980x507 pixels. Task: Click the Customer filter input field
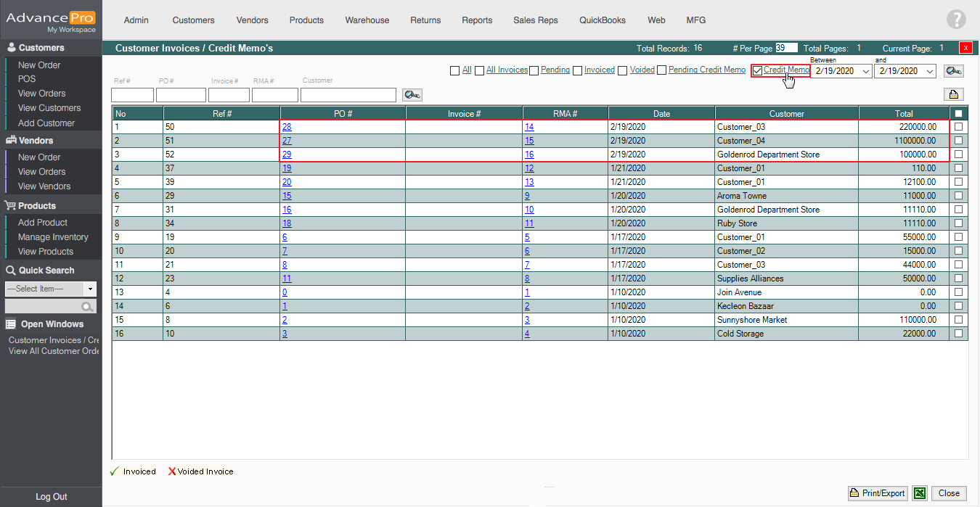coord(348,95)
